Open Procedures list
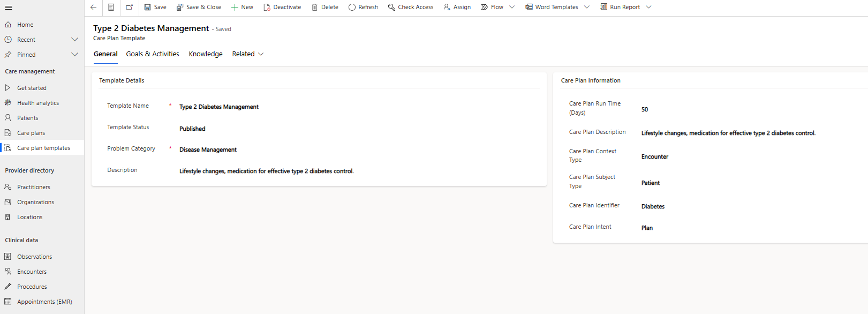 [42, 287]
